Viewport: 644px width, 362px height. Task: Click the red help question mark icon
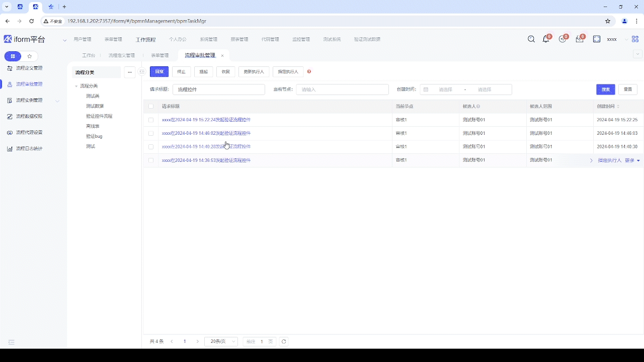[x=309, y=72]
